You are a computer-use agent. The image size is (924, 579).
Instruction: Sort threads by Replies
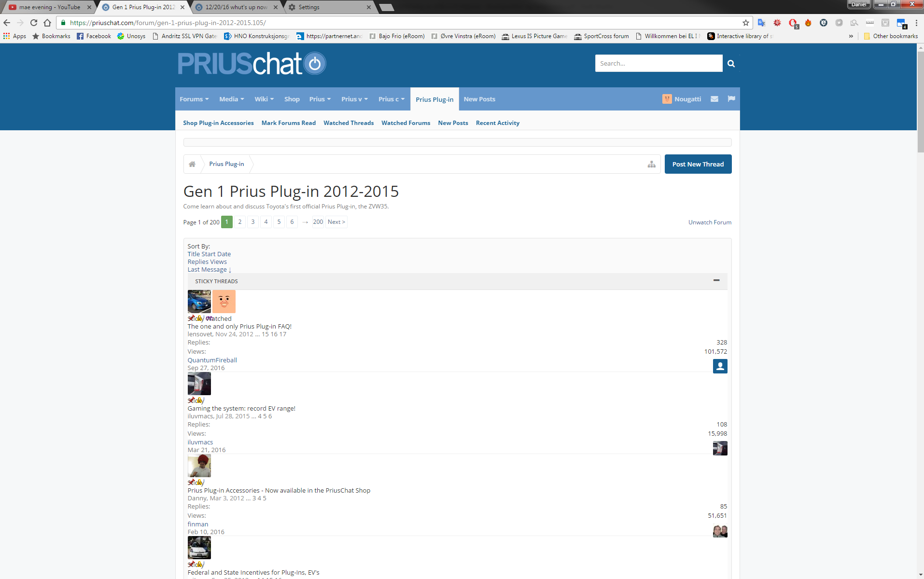pyautogui.click(x=198, y=262)
